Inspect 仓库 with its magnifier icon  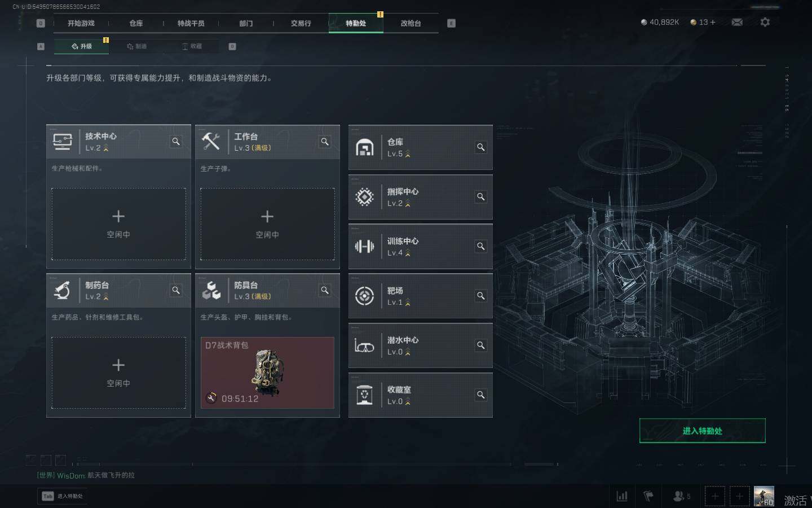(481, 147)
